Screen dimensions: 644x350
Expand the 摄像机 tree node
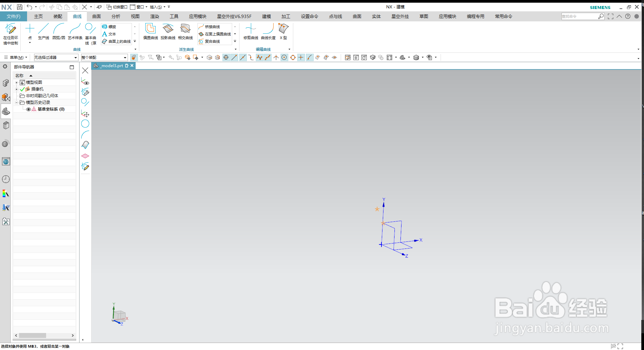(x=16, y=89)
